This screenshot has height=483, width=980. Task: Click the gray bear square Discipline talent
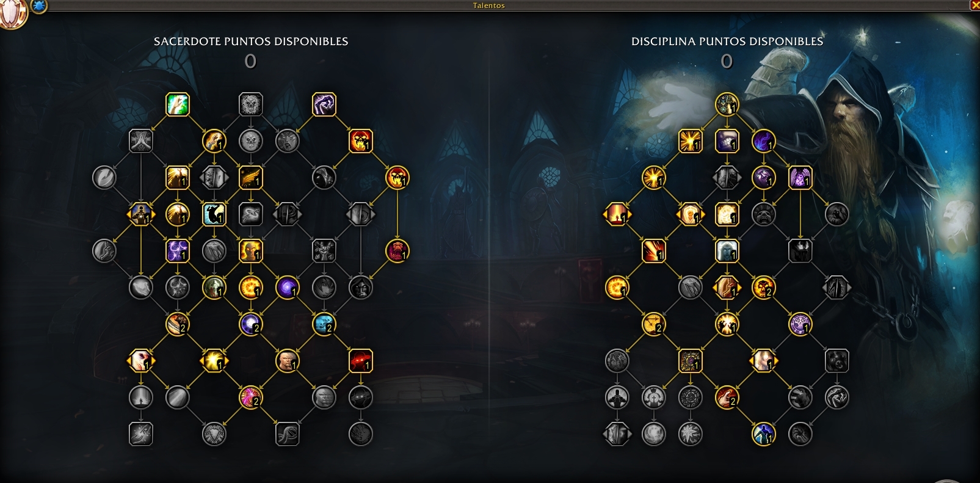click(x=837, y=361)
